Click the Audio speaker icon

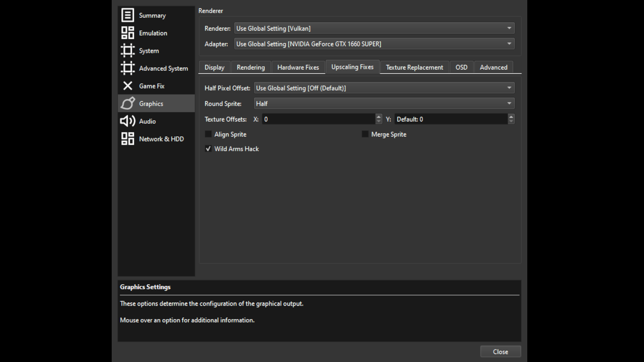(127, 121)
